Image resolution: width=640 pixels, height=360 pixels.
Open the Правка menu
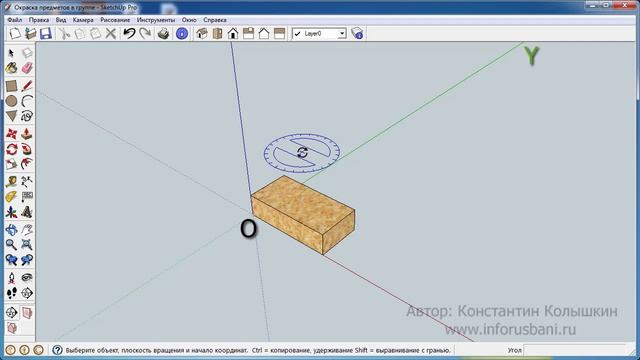tap(39, 20)
